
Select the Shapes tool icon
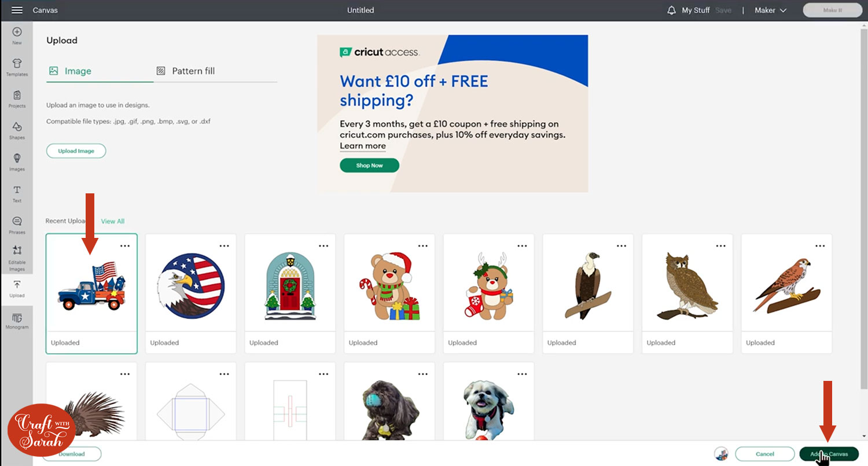[x=17, y=127]
